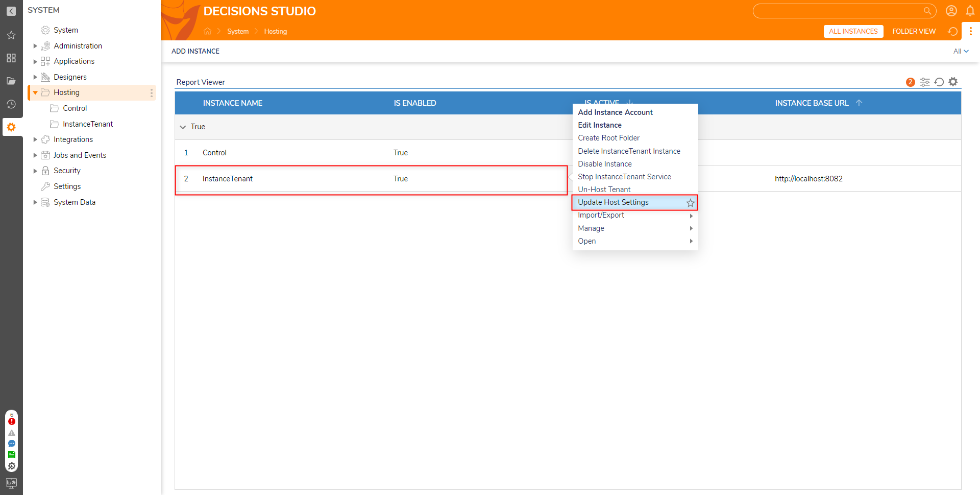
Task: Choose Add Instance Account
Action: coord(615,112)
